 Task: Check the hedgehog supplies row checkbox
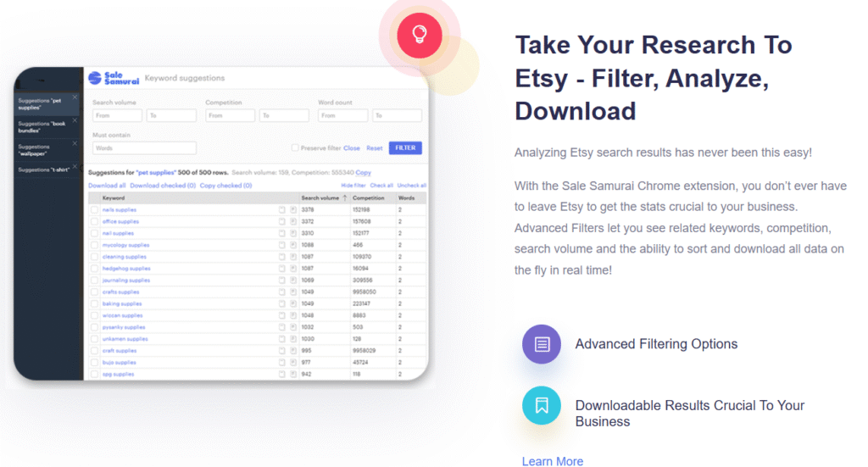[x=95, y=269]
